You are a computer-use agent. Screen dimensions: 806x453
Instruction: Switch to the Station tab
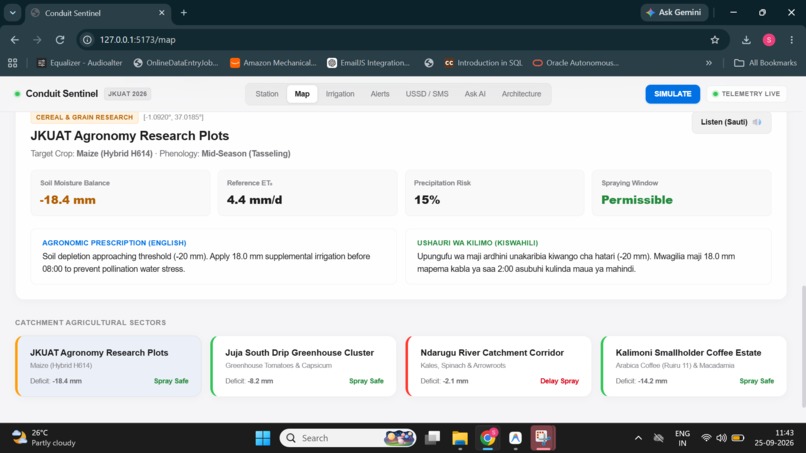(x=267, y=94)
